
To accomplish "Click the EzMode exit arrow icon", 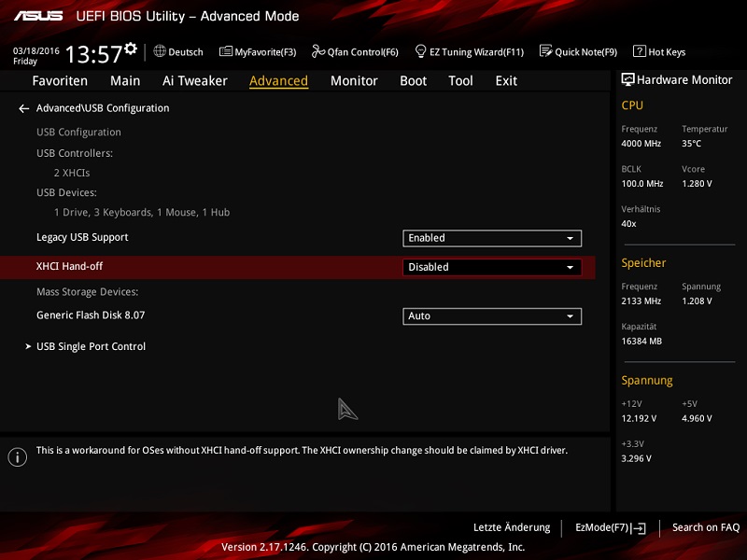I will tap(639, 528).
